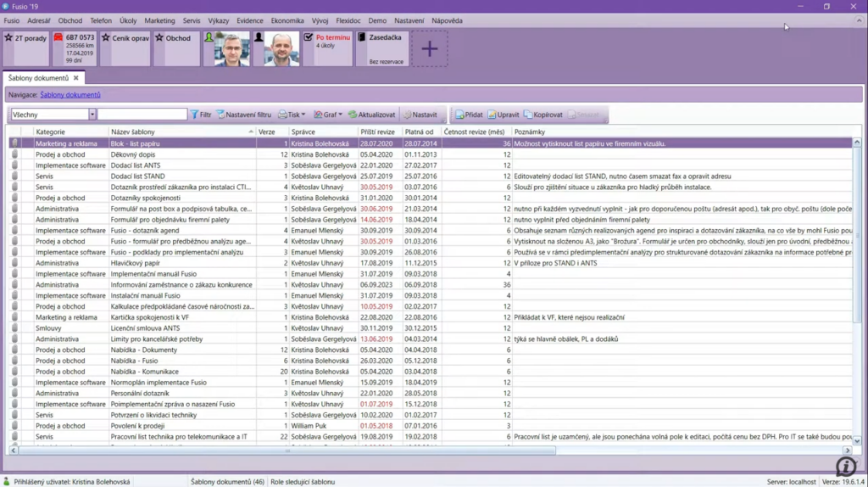Close the Šablony dokumentů tab
The height and width of the screenshot is (487, 868).
tap(75, 78)
